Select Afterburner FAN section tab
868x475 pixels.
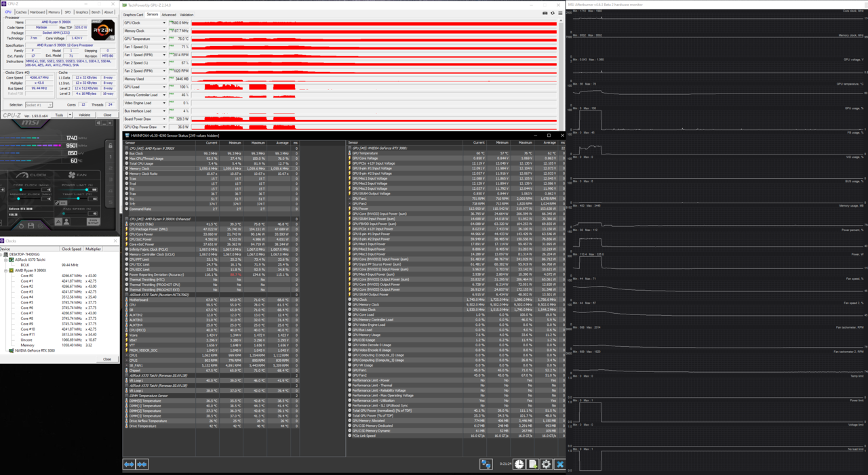77,175
